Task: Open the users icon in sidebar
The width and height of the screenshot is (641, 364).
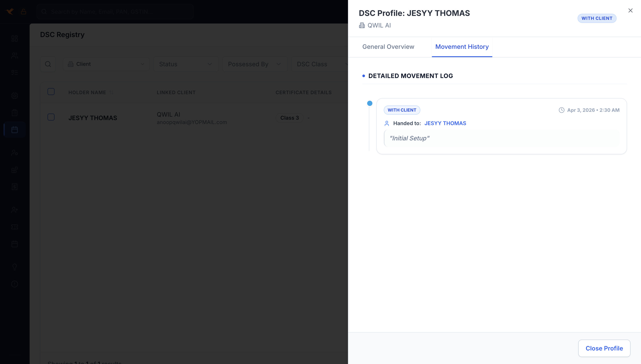Action: (15, 56)
